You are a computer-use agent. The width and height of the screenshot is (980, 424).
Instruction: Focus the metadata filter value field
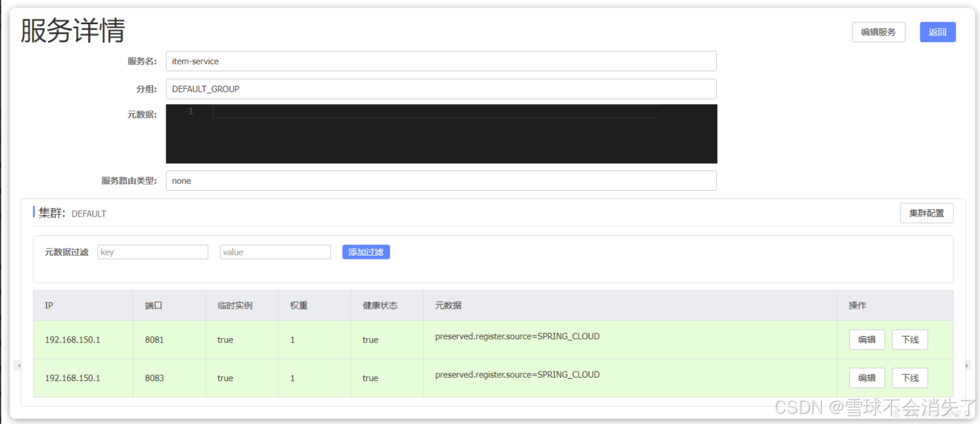[275, 252]
